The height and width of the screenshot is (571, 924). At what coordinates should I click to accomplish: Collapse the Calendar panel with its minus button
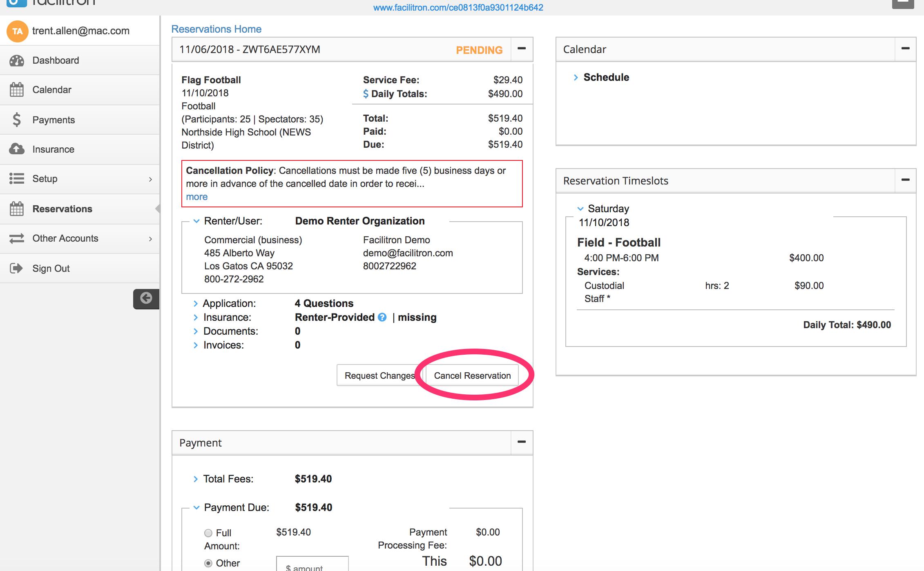[905, 49]
